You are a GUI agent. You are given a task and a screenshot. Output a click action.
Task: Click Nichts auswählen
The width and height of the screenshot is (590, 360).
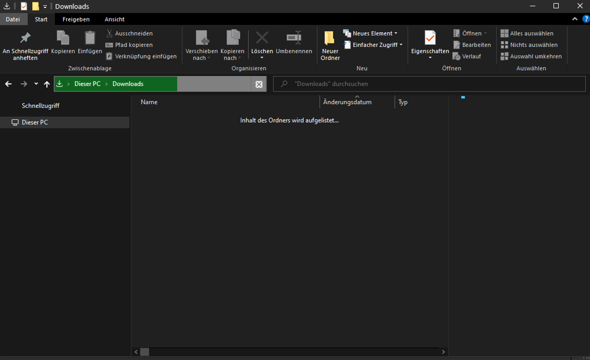click(529, 45)
